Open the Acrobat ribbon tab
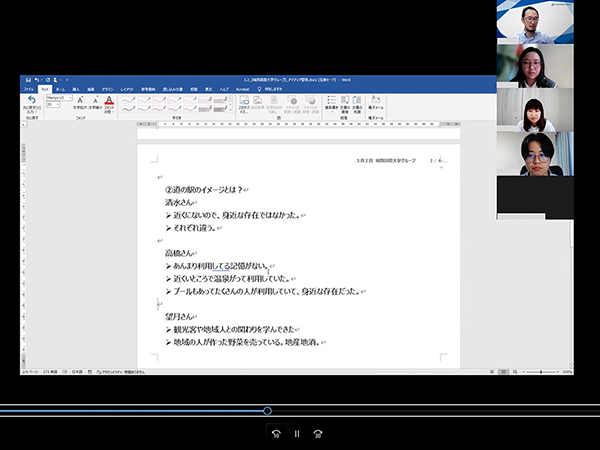This screenshot has height=450, width=600. coord(242,89)
